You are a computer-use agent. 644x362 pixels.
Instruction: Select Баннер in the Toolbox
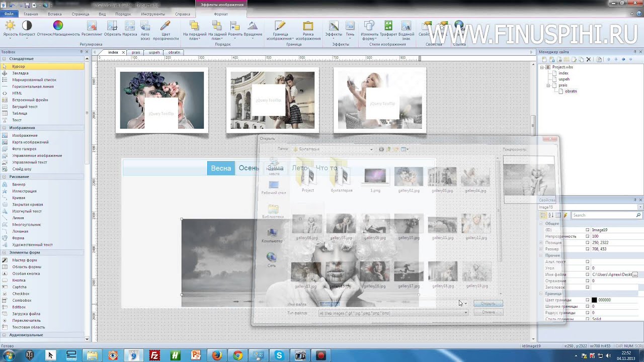(19, 185)
